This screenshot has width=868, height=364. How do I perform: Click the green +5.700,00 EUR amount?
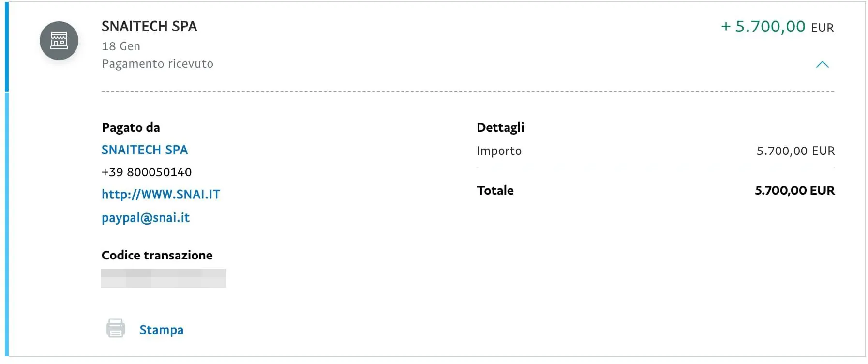777,27
